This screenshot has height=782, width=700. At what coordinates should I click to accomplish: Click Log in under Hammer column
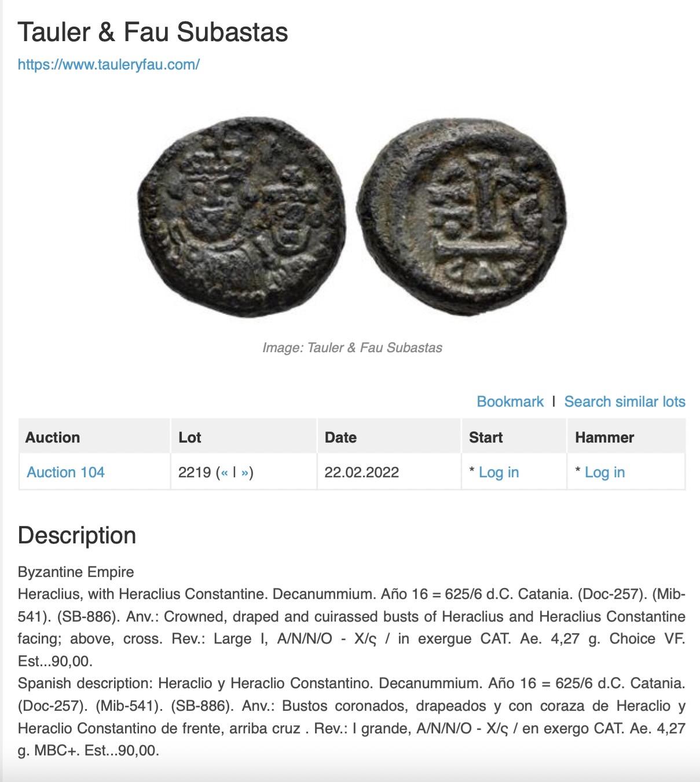tap(604, 472)
